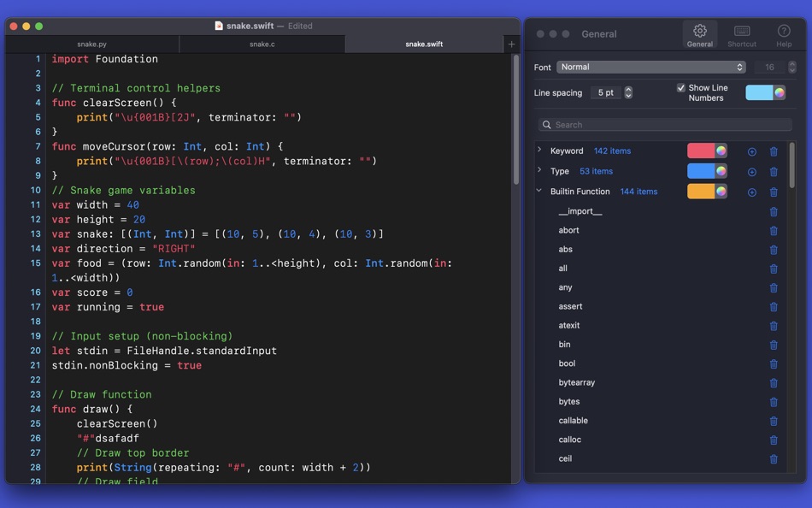Delete the bytearray entry
The width and height of the screenshot is (812, 508).
coord(774,383)
